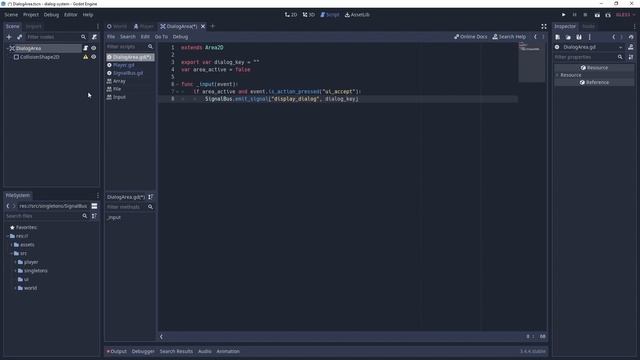The height and width of the screenshot is (360, 640).
Task: Open the Input documentation entry
Action: coord(119,97)
